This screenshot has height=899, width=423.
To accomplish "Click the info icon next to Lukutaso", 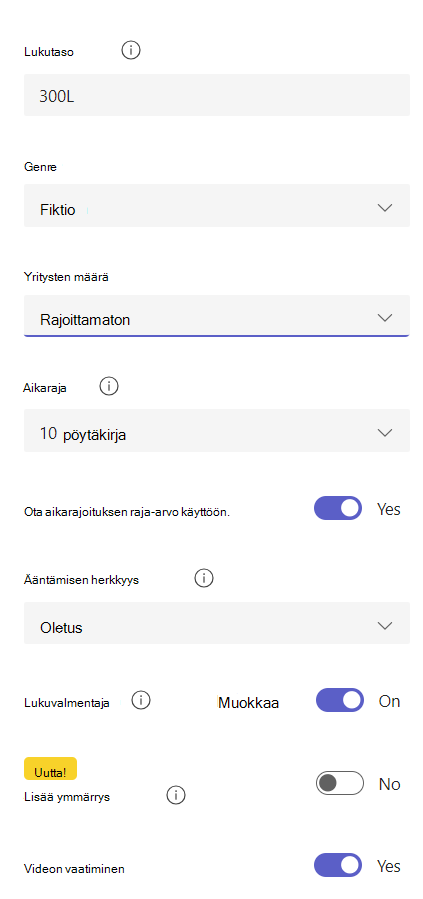I will (x=131, y=51).
